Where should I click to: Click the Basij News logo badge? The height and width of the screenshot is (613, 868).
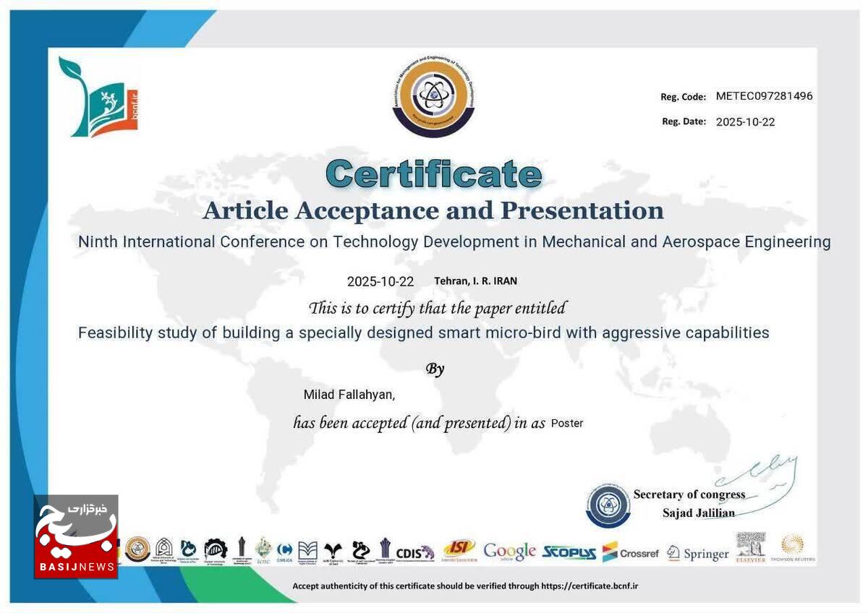click(76, 537)
